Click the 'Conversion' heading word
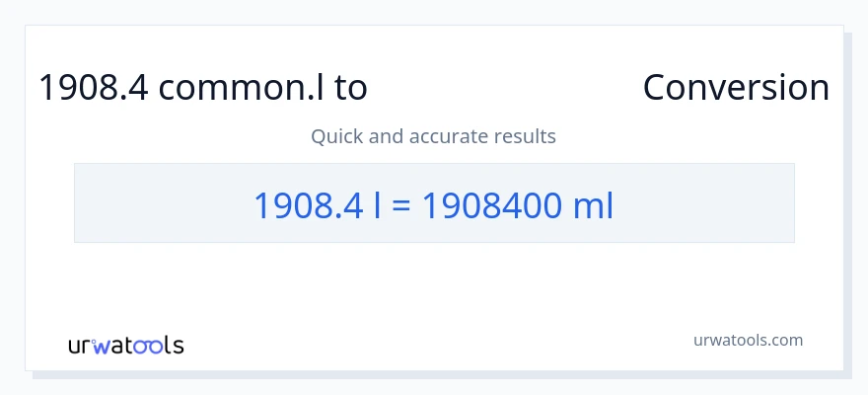This screenshot has width=868, height=395. click(x=736, y=88)
